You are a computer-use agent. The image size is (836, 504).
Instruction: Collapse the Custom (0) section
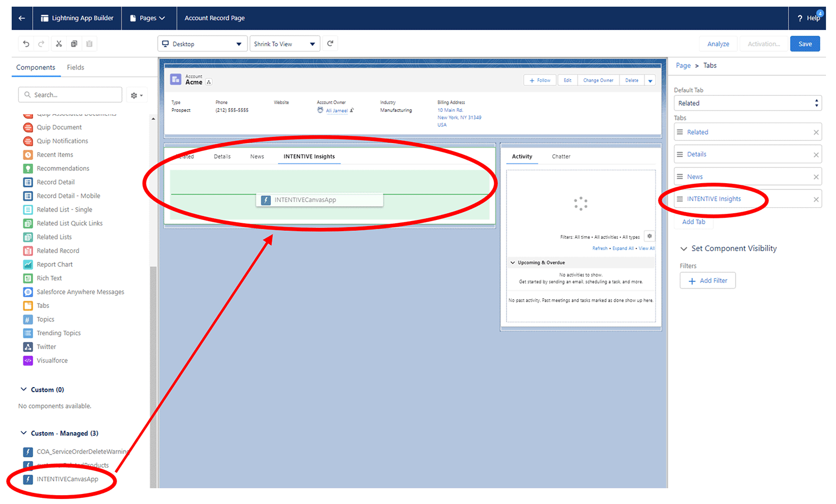click(23, 389)
